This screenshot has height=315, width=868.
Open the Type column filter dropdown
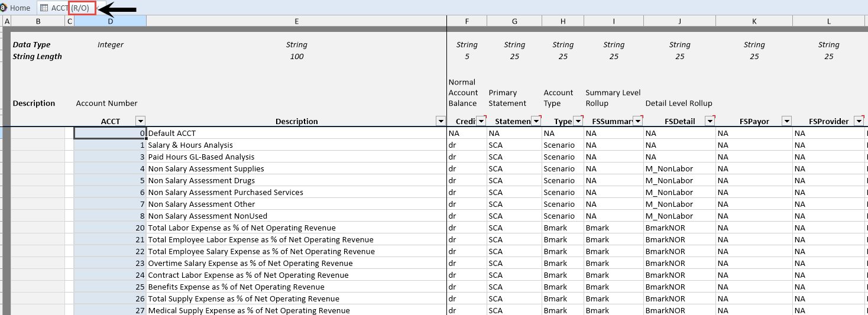(578, 121)
